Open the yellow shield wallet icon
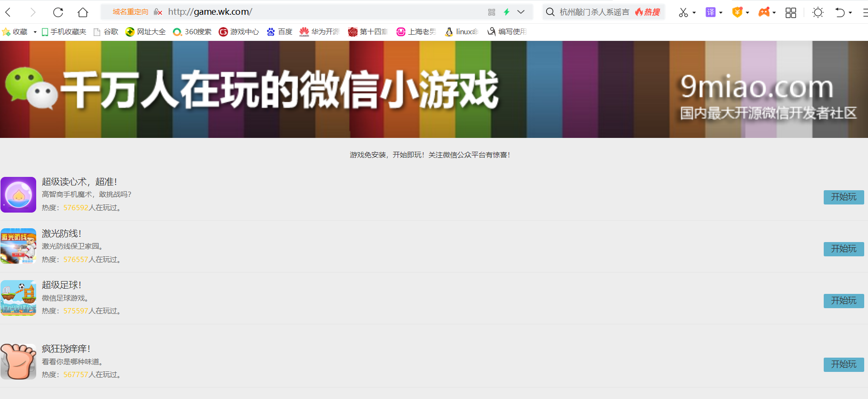This screenshot has height=399, width=868. pyautogui.click(x=737, y=12)
